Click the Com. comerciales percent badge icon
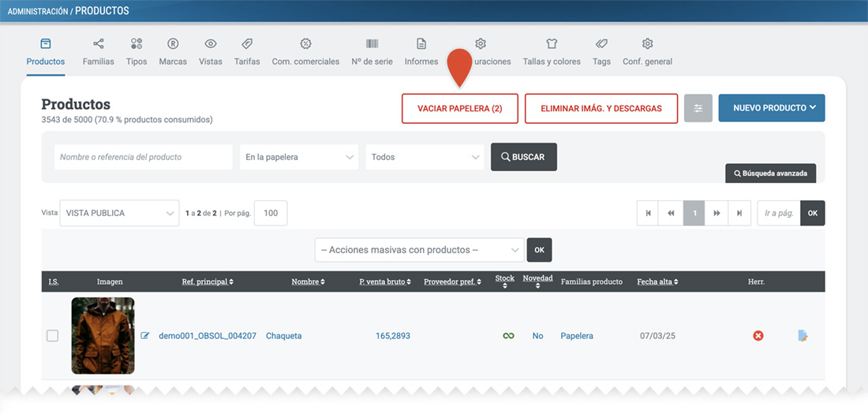The height and width of the screenshot is (414, 868). point(305,43)
